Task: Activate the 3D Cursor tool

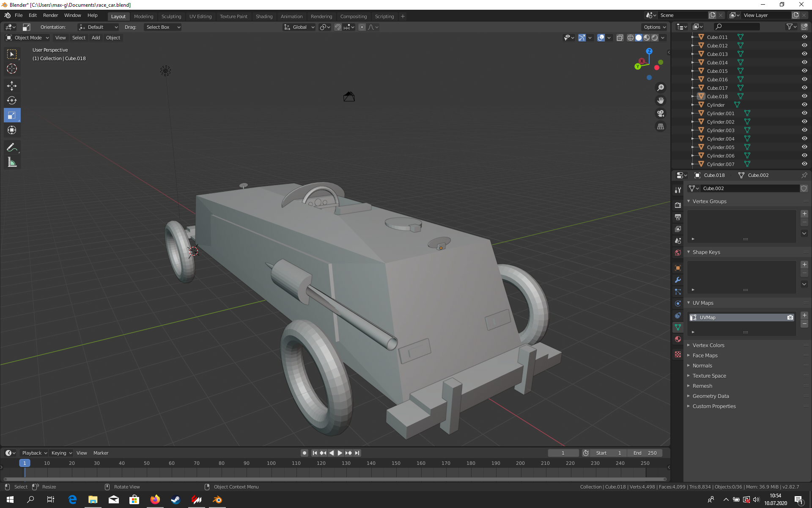Action: coord(12,69)
